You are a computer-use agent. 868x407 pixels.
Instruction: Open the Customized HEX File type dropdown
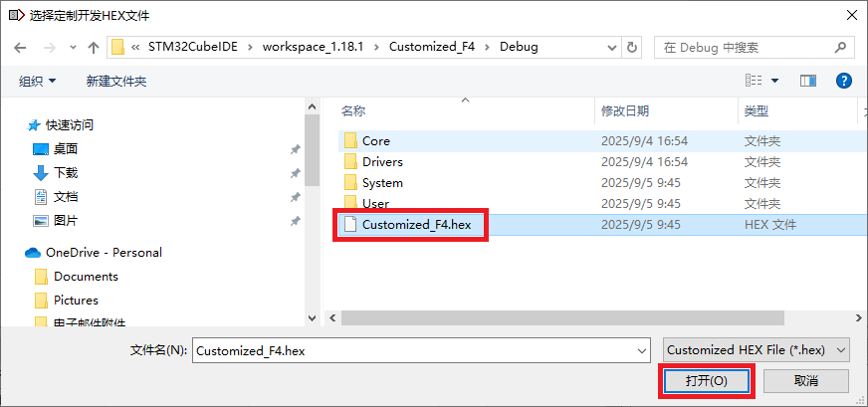757,350
